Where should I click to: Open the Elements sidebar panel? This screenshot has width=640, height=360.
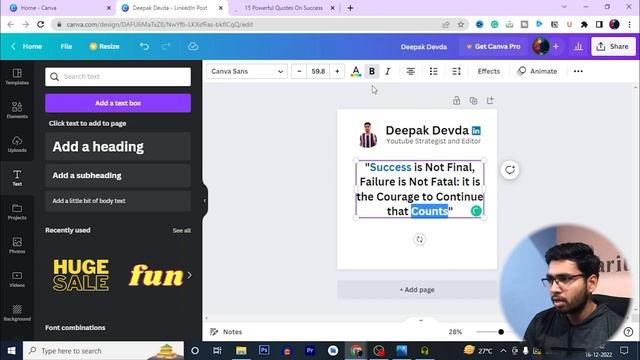pyautogui.click(x=17, y=110)
